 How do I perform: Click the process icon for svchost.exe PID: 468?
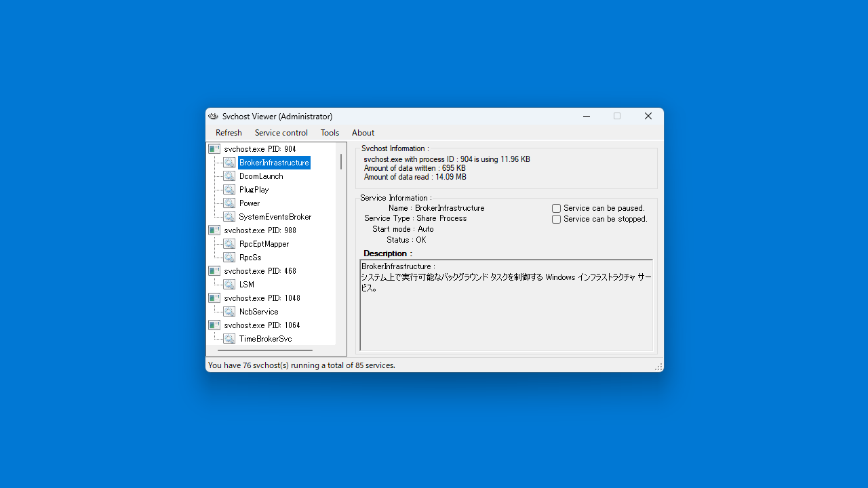214,271
